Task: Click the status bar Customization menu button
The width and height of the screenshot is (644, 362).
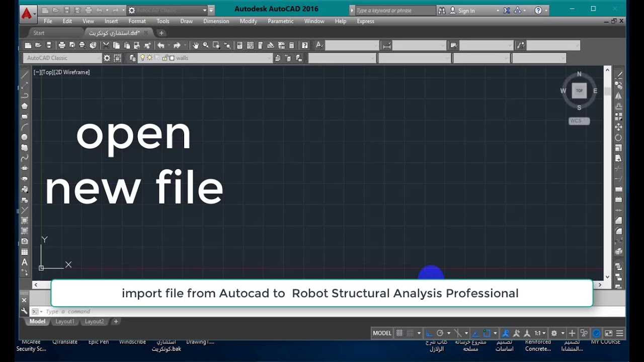Action: [x=620, y=333]
